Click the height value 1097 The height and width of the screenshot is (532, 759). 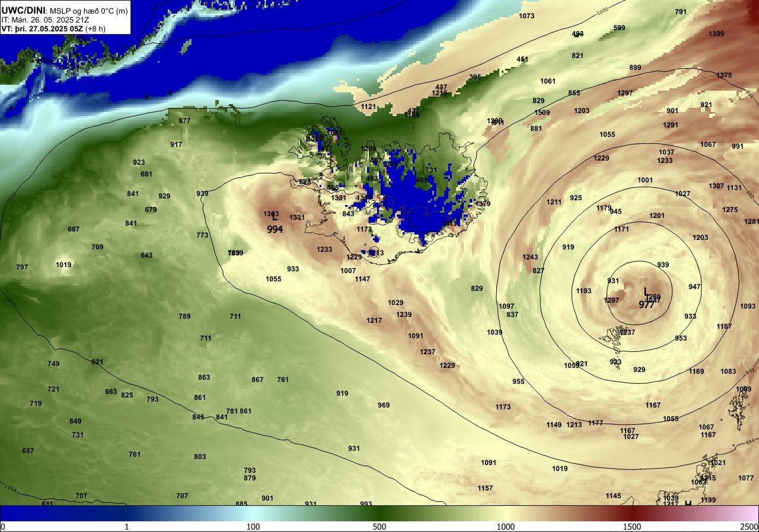click(x=506, y=306)
